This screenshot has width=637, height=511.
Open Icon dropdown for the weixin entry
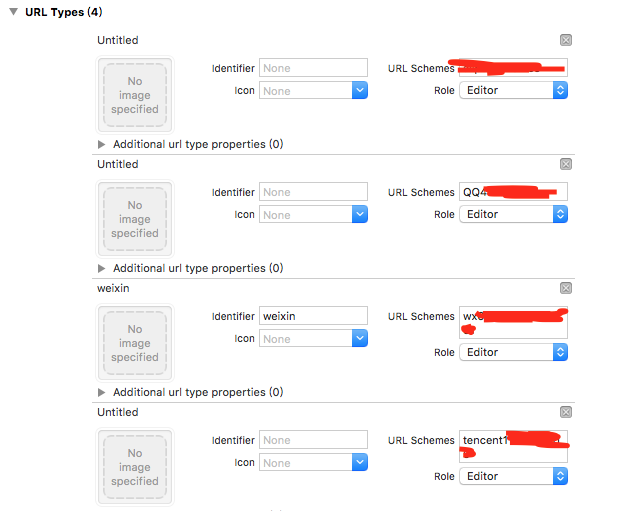[x=360, y=339]
